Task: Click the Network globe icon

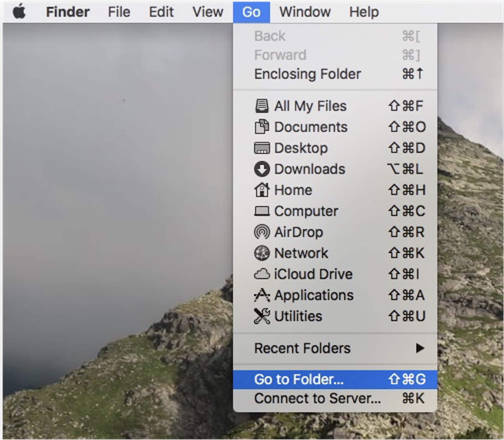Action: click(261, 253)
